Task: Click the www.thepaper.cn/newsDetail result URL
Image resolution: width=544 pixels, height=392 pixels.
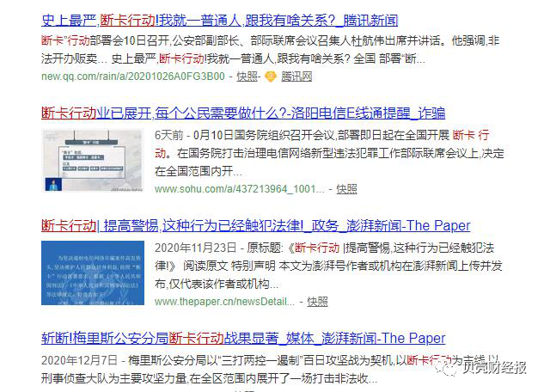Action: 224,302
